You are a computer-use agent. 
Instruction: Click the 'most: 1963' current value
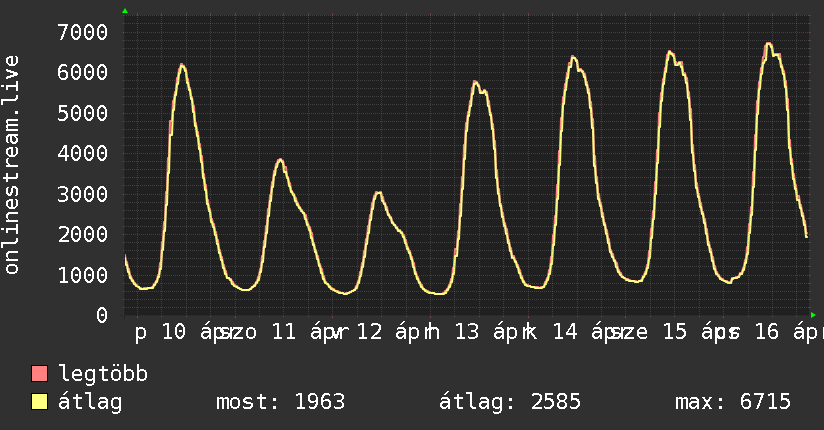281,402
